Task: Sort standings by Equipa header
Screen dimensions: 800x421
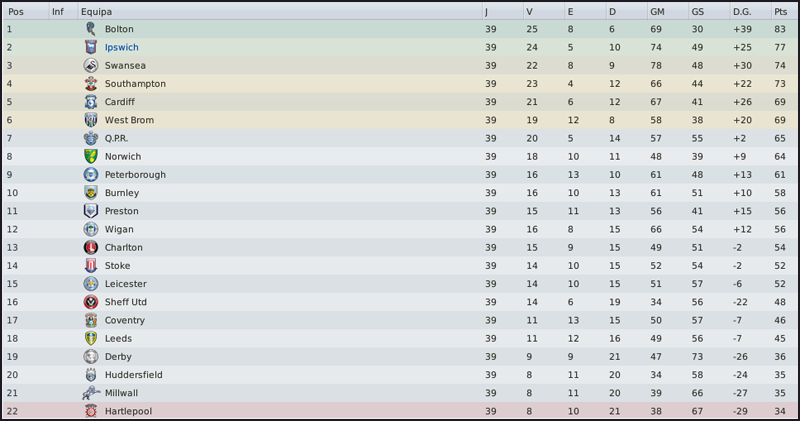Action: pos(96,12)
